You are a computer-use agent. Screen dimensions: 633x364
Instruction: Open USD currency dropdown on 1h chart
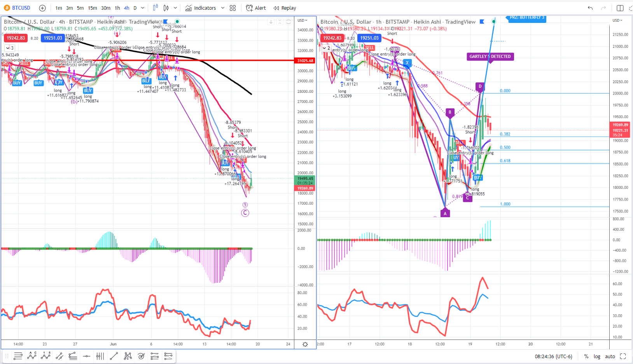pyautogui.click(x=617, y=20)
